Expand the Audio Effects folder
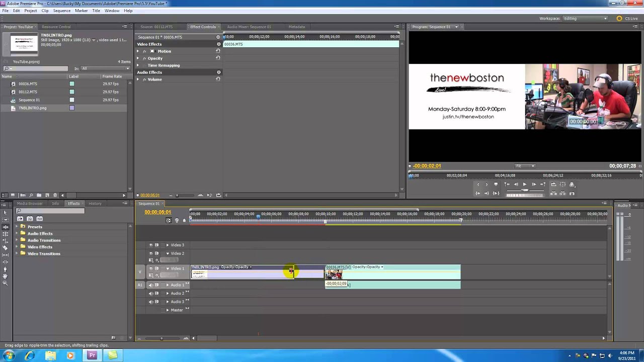644x362 pixels. pos(17,233)
